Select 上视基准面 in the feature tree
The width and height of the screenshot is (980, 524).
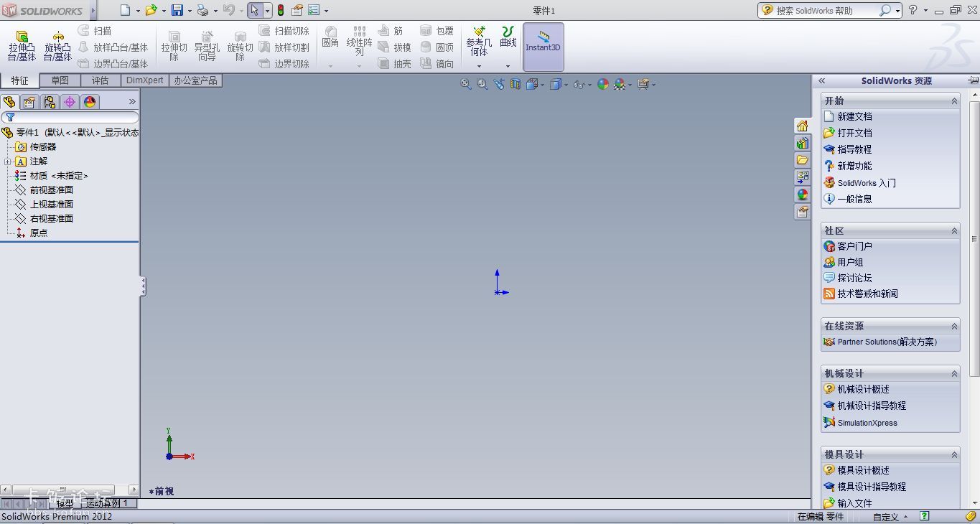[51, 205]
